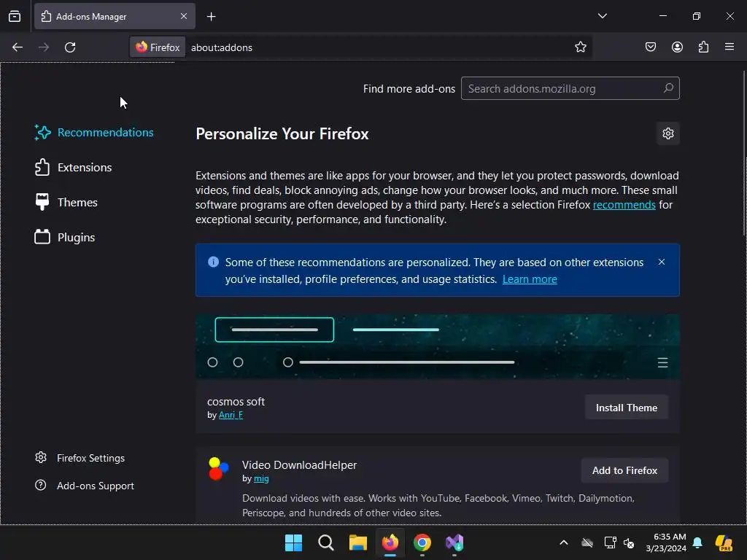
Task: Open the clock showing 6:35 AM
Action: [666, 542]
